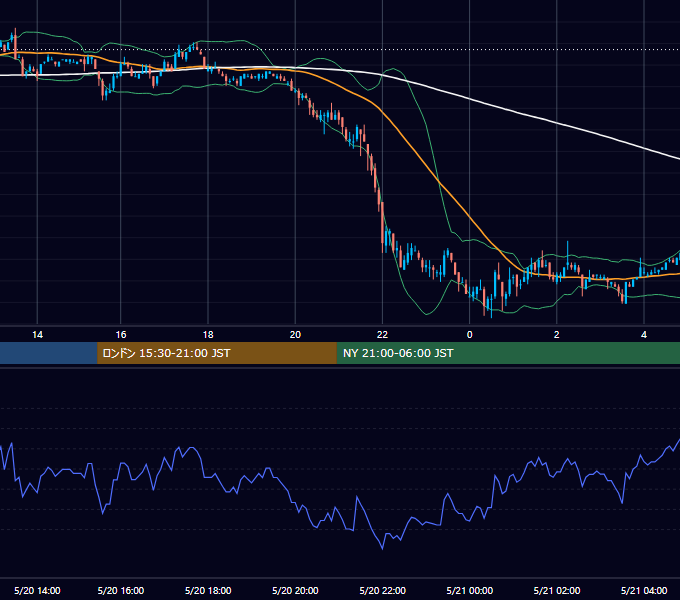The width and height of the screenshot is (680, 600).
Task: Click the 20 hour axis label
Action: click(x=295, y=335)
